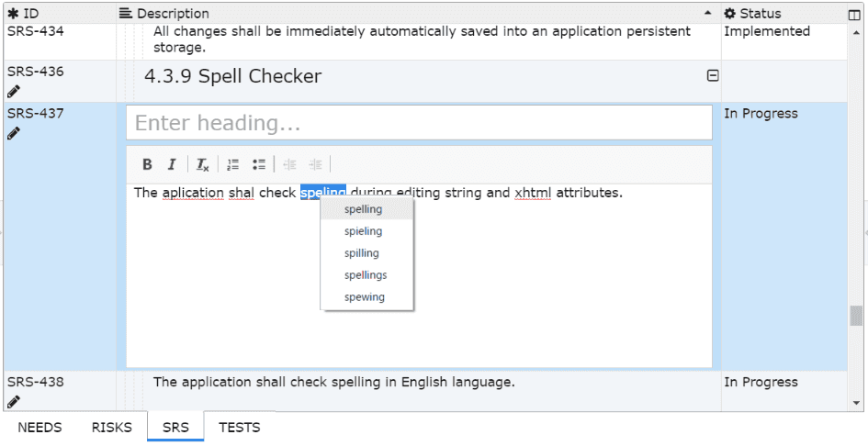This screenshot has width=868, height=446.
Task: Toggle bold formatting in the editor toolbar
Action: click(x=147, y=165)
